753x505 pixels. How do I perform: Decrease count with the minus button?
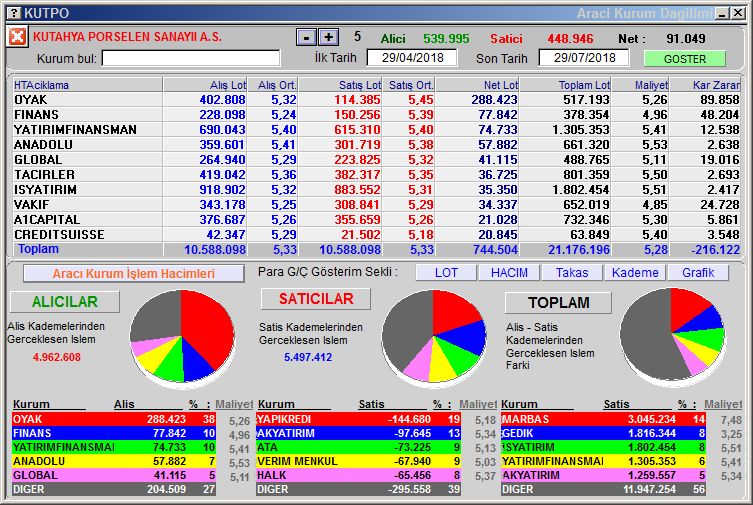pyautogui.click(x=306, y=37)
